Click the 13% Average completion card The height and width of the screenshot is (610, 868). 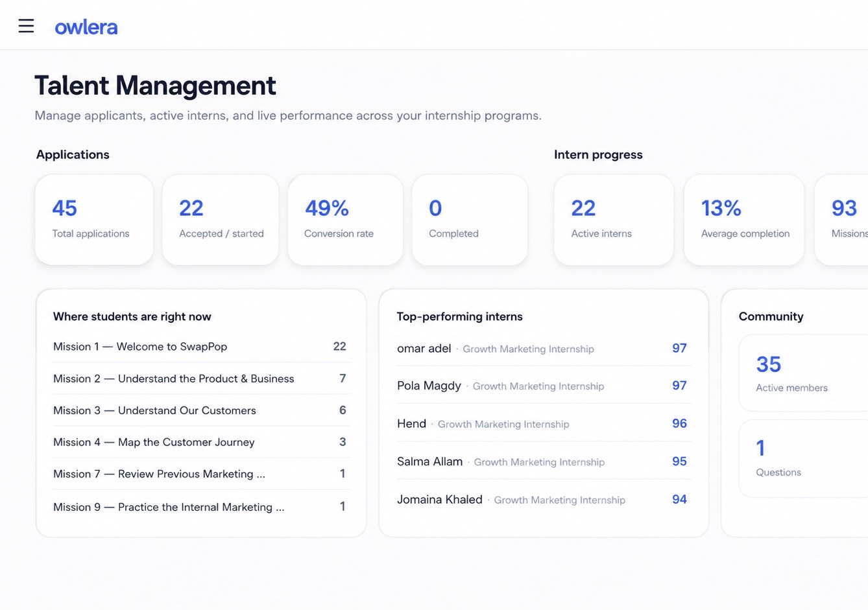pos(744,220)
